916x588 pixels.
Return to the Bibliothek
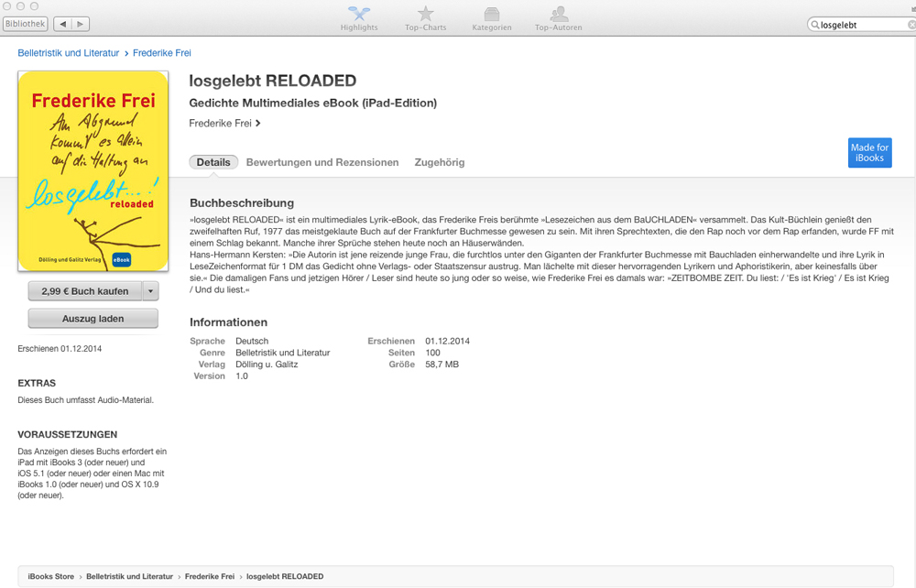click(x=25, y=24)
